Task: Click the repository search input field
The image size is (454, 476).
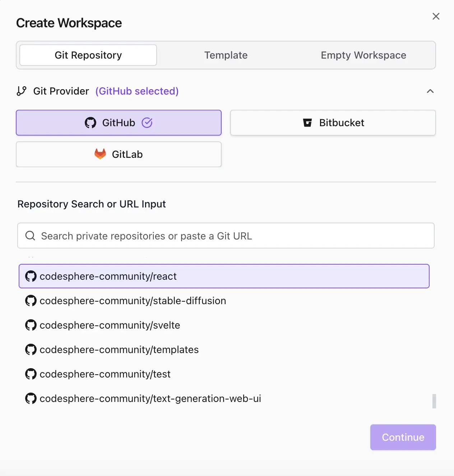Action: pos(226,236)
